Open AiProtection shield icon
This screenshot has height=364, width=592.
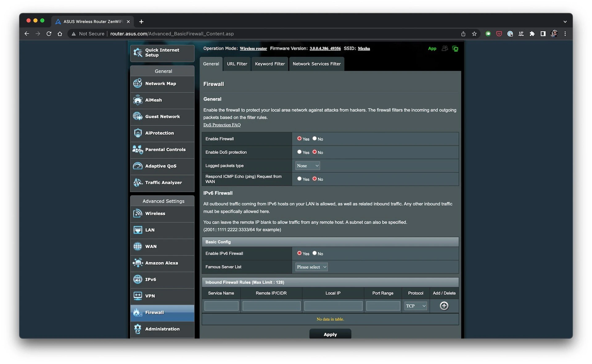[138, 133]
